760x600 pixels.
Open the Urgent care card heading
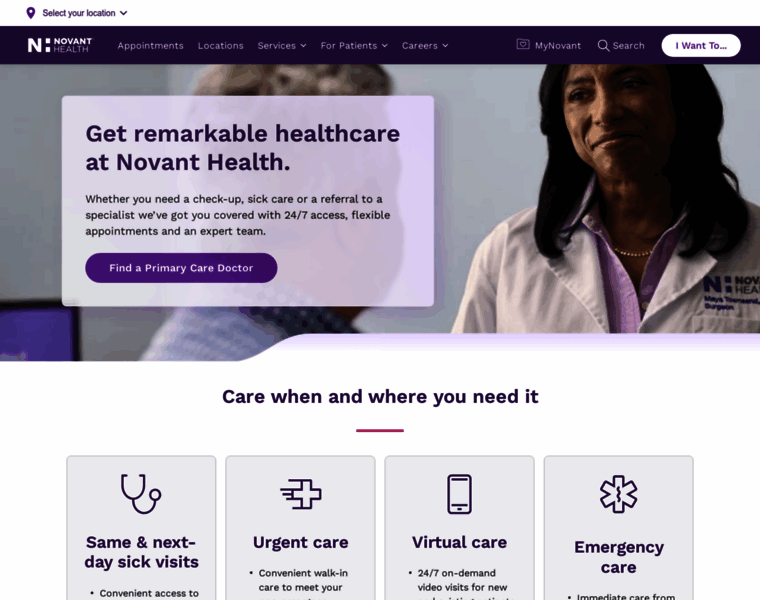coord(301,542)
